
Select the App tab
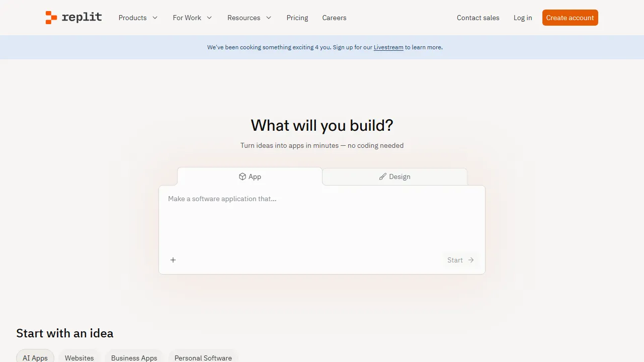tap(250, 176)
